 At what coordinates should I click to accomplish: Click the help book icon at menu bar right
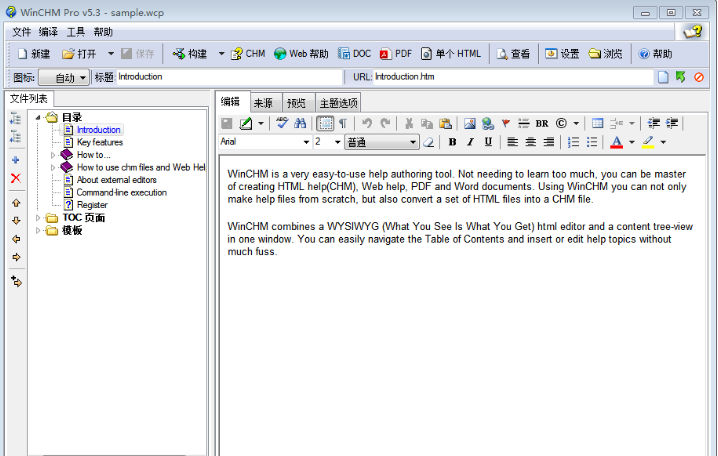point(692,32)
